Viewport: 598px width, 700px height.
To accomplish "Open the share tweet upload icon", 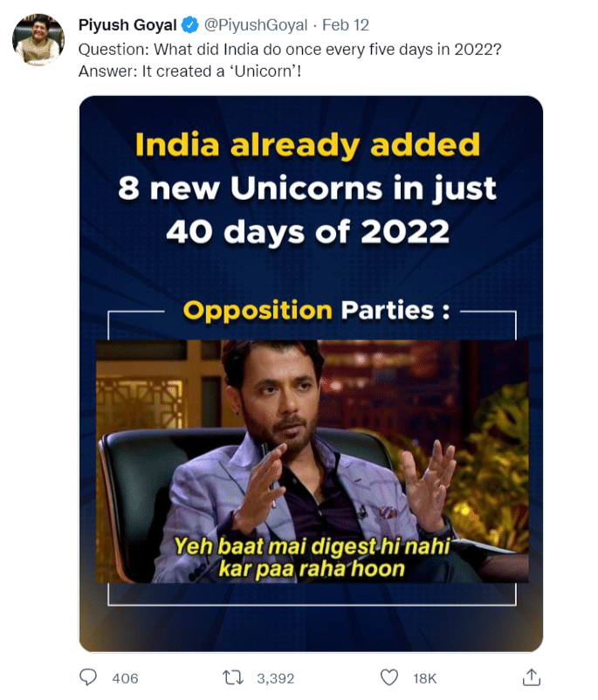I will [x=531, y=676].
